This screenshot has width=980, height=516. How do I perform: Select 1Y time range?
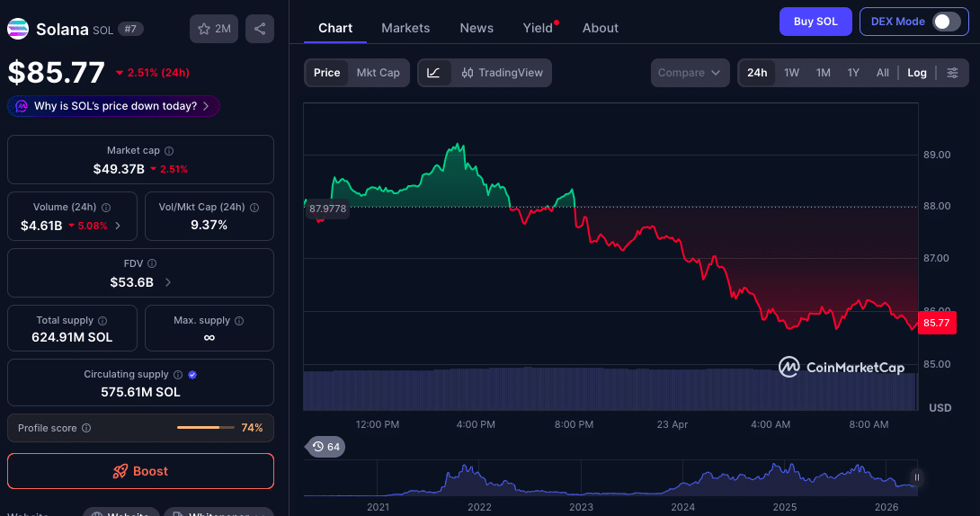853,73
